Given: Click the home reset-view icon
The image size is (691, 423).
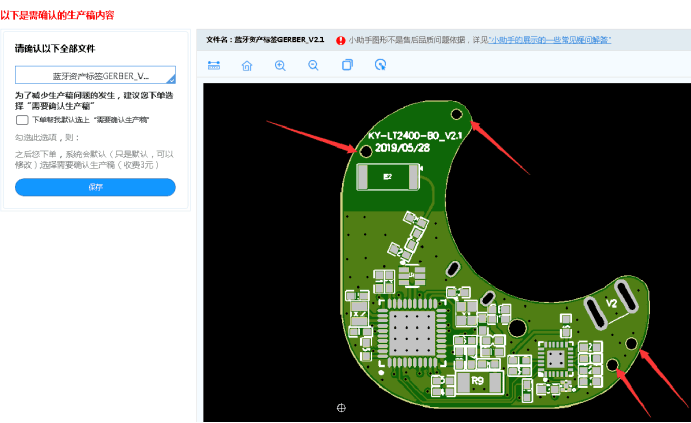Looking at the screenshot, I should 247,65.
